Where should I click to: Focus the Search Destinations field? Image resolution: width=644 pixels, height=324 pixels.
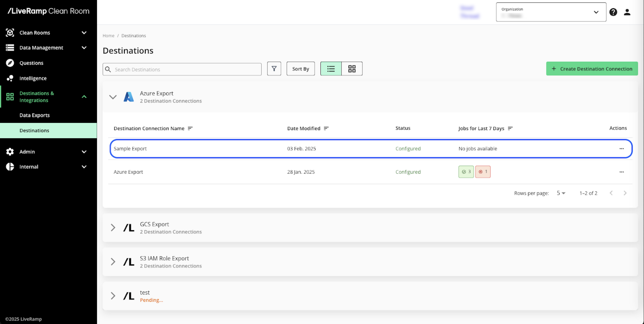[185, 69]
